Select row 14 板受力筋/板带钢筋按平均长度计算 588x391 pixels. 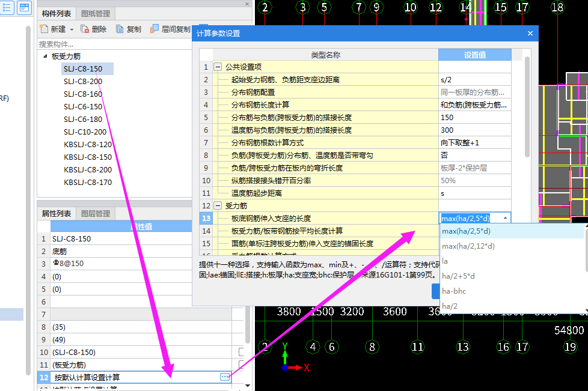click(319, 231)
